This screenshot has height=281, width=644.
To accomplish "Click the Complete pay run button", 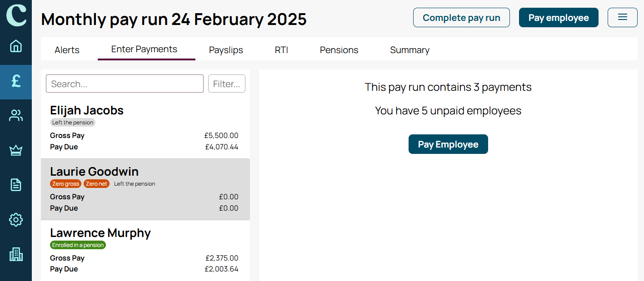I will (x=461, y=18).
